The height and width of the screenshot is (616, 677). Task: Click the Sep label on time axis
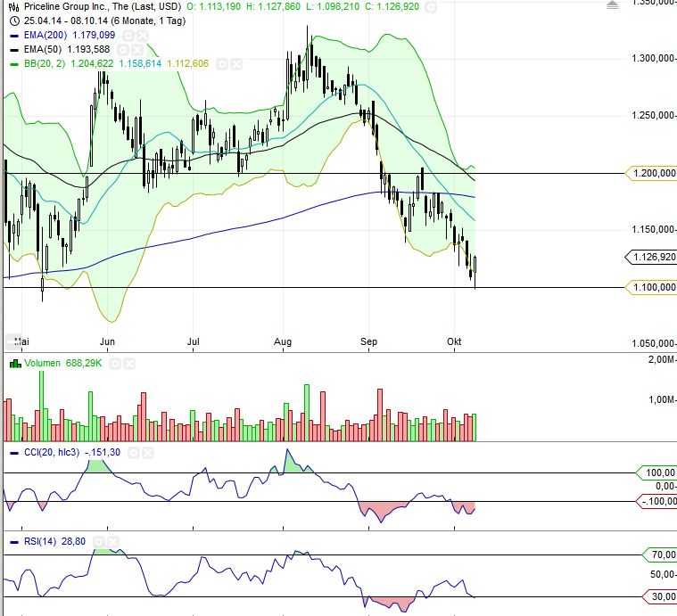(x=368, y=341)
